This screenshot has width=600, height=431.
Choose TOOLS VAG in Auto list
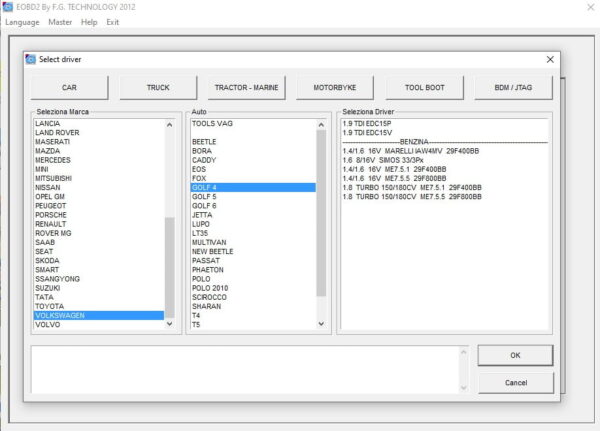tap(253, 124)
